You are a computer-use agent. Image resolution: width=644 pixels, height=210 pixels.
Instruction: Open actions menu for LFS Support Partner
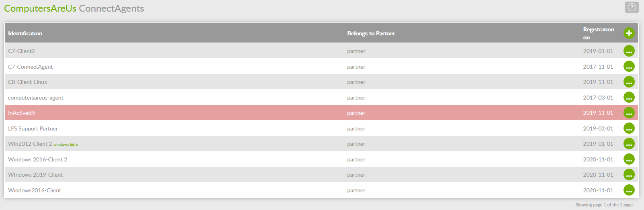(629, 128)
